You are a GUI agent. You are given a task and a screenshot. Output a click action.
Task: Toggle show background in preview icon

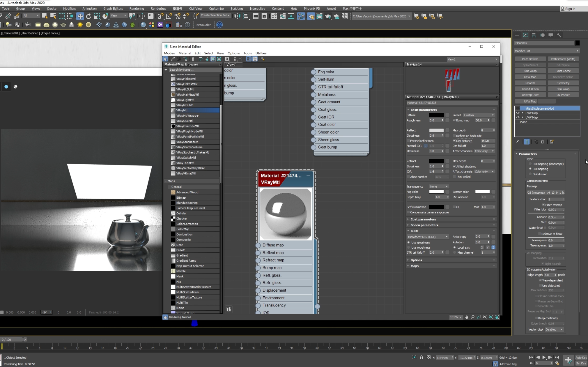coord(219,59)
